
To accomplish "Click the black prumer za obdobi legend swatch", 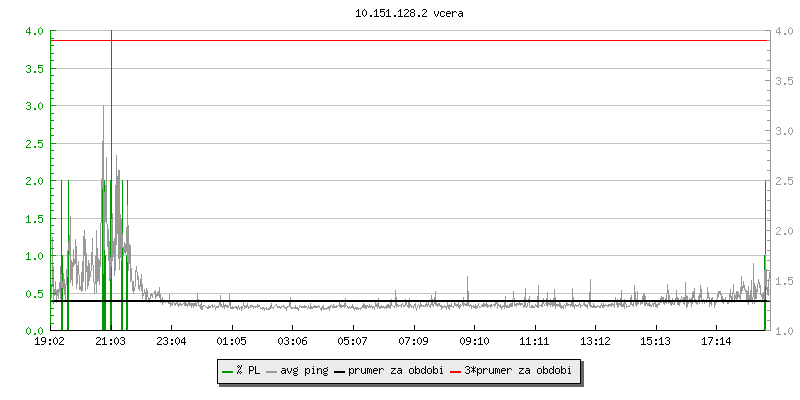I will pos(340,371).
